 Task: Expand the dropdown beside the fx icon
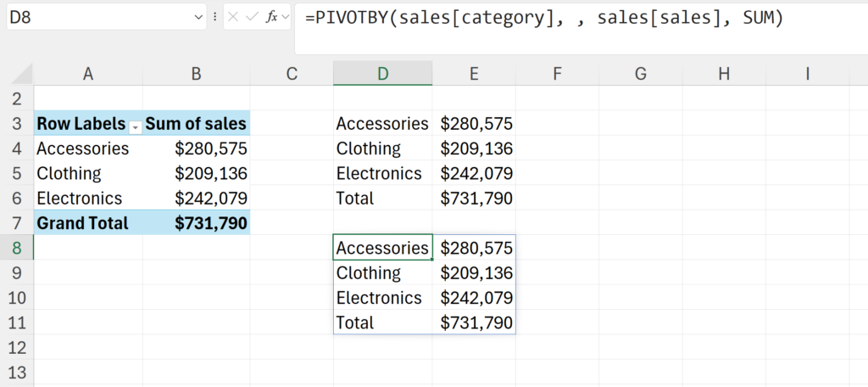tap(286, 17)
